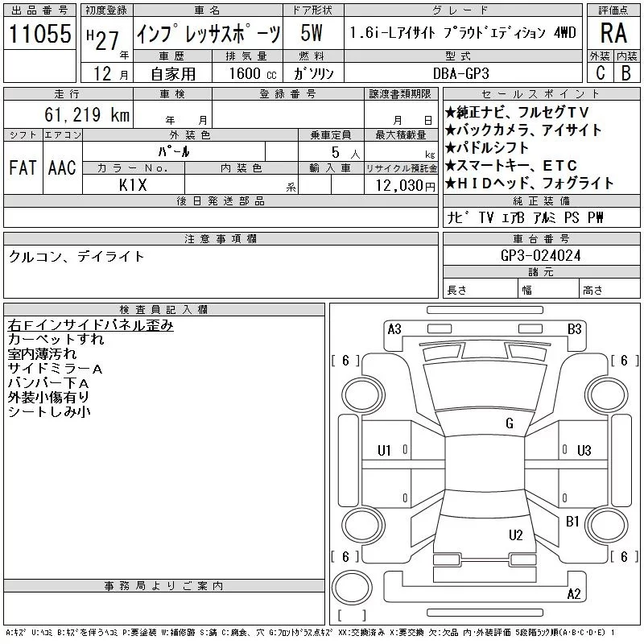Click the exterior grade C
This screenshot has width=644, height=644.
pyautogui.click(x=601, y=72)
